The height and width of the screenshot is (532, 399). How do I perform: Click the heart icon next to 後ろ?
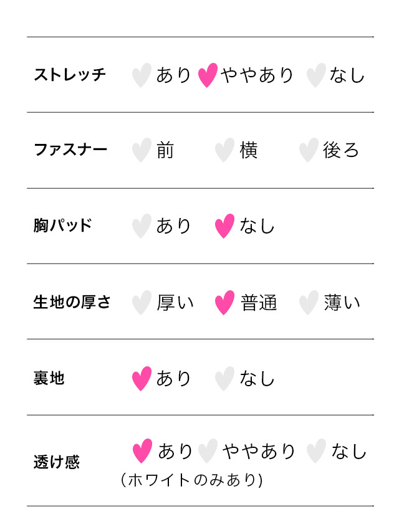(x=309, y=150)
